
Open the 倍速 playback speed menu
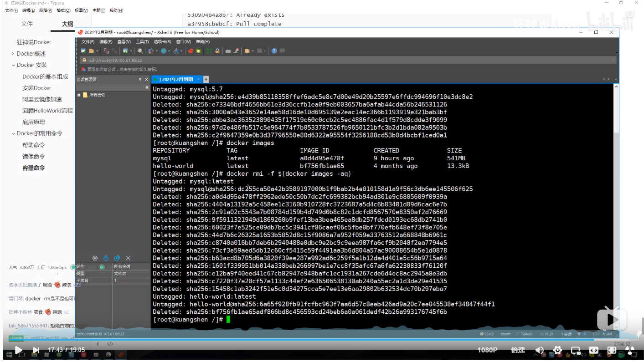point(518,350)
